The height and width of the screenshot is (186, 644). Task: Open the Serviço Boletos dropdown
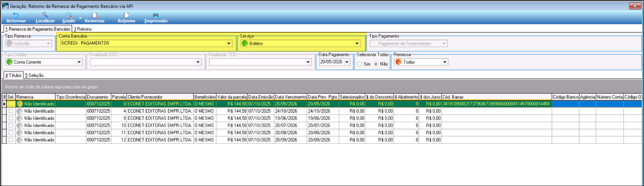tap(357, 43)
